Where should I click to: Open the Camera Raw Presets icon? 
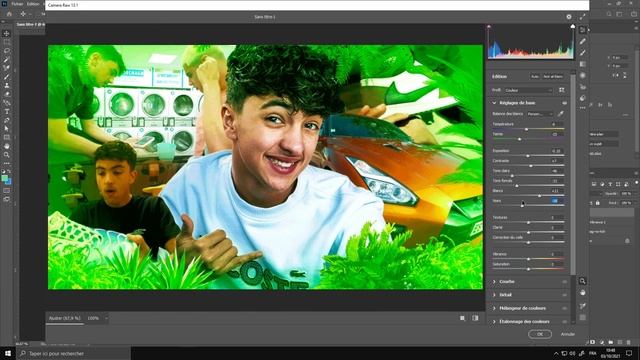pos(582,98)
